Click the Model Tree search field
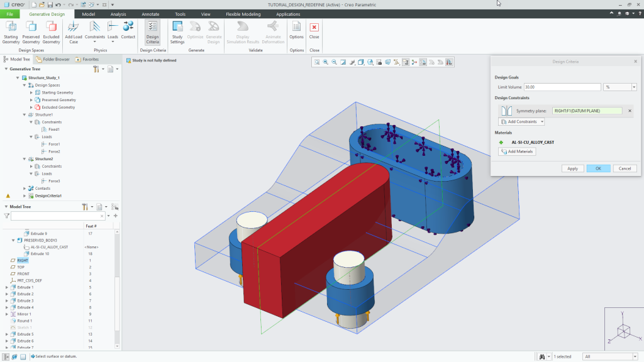The image size is (644, 362). click(x=57, y=216)
